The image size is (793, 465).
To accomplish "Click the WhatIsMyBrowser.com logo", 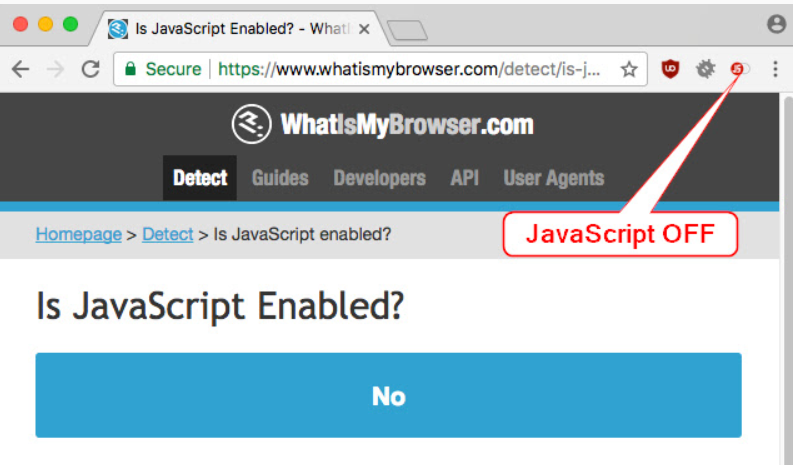I will [383, 125].
